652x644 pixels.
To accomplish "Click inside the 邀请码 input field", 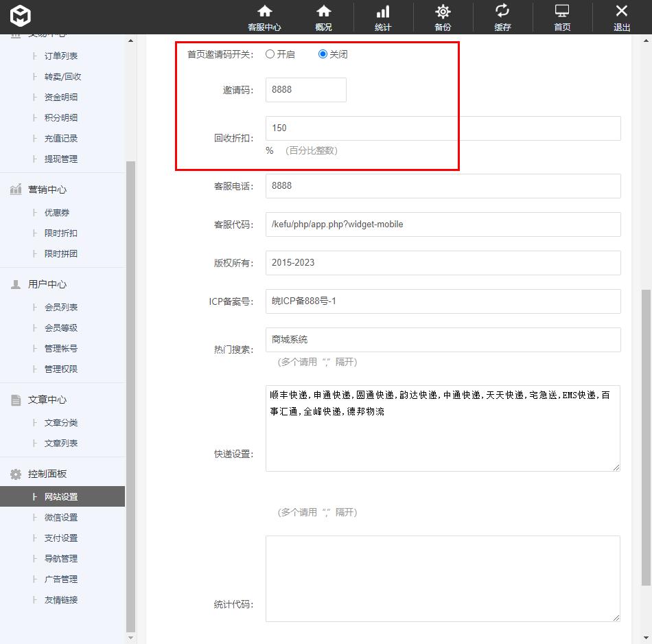I will click(305, 89).
